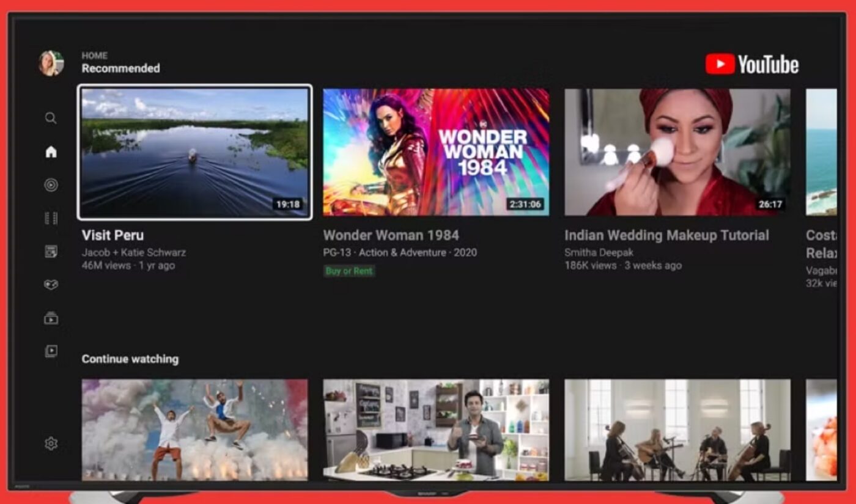This screenshot has height=504, width=856.
Task: Select the Subscriptions film-strip icon
Action: click(51, 219)
